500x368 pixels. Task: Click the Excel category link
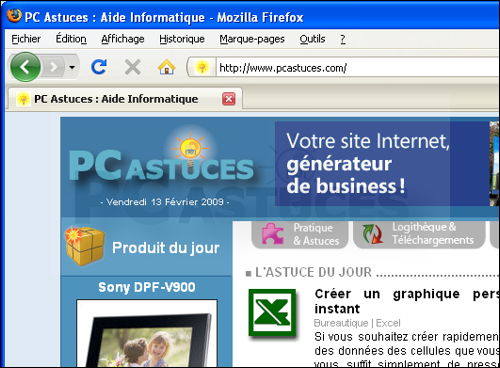tap(388, 323)
